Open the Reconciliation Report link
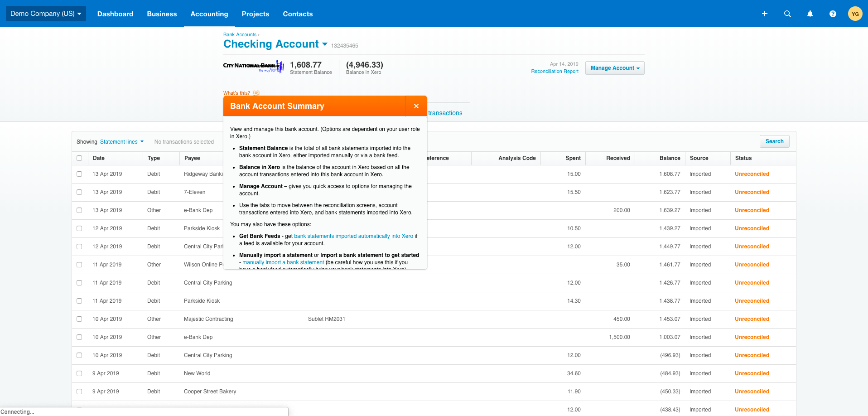This screenshot has height=416, width=868. [x=555, y=71]
